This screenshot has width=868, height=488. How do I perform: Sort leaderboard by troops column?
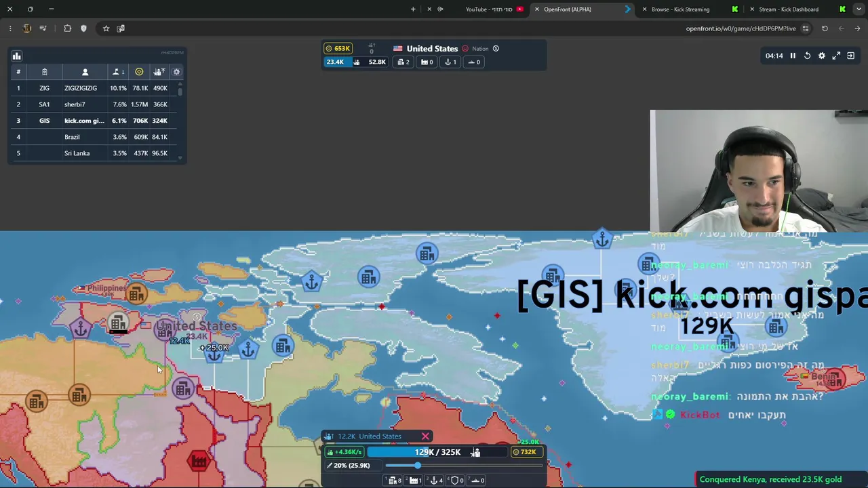click(x=159, y=72)
